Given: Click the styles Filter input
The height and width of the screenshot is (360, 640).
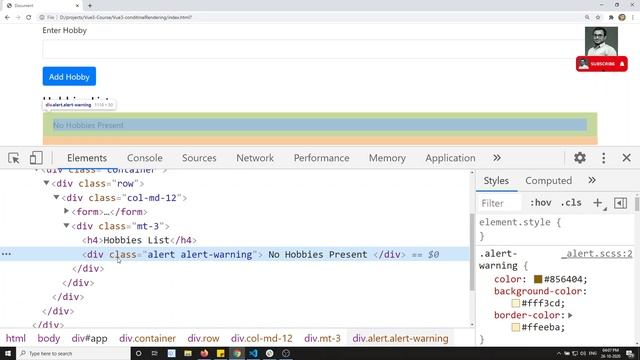Looking at the screenshot, I should click(x=500, y=203).
